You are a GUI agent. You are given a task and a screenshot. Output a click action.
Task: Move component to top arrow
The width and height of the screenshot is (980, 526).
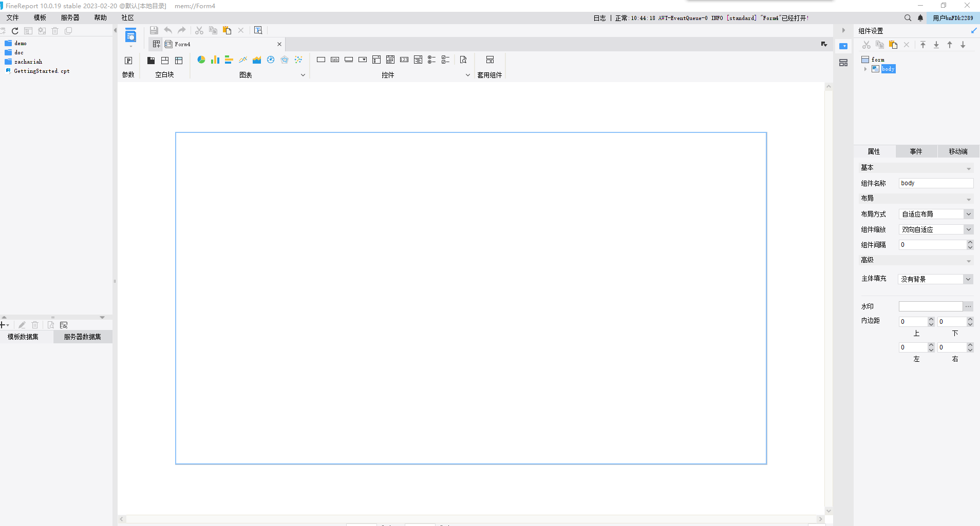pos(923,45)
